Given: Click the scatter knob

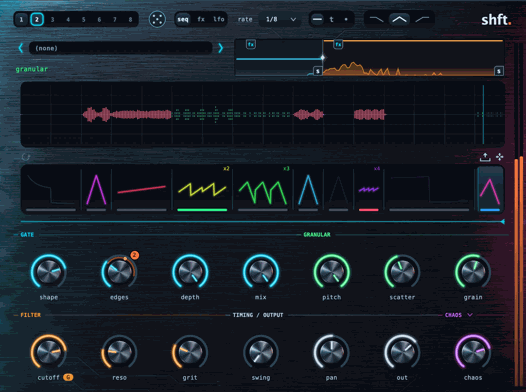Looking at the screenshot, I should pos(402,271).
